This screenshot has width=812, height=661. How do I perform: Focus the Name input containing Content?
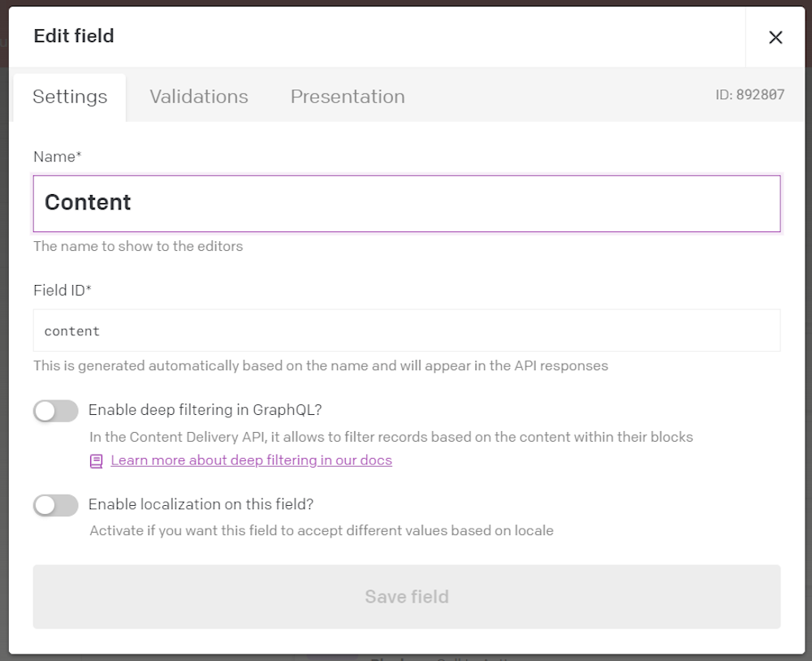(x=407, y=204)
